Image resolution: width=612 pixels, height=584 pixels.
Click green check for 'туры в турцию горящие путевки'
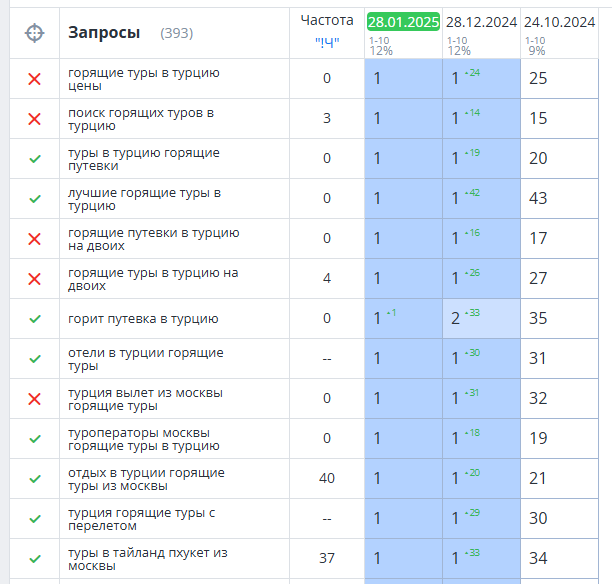tap(35, 159)
